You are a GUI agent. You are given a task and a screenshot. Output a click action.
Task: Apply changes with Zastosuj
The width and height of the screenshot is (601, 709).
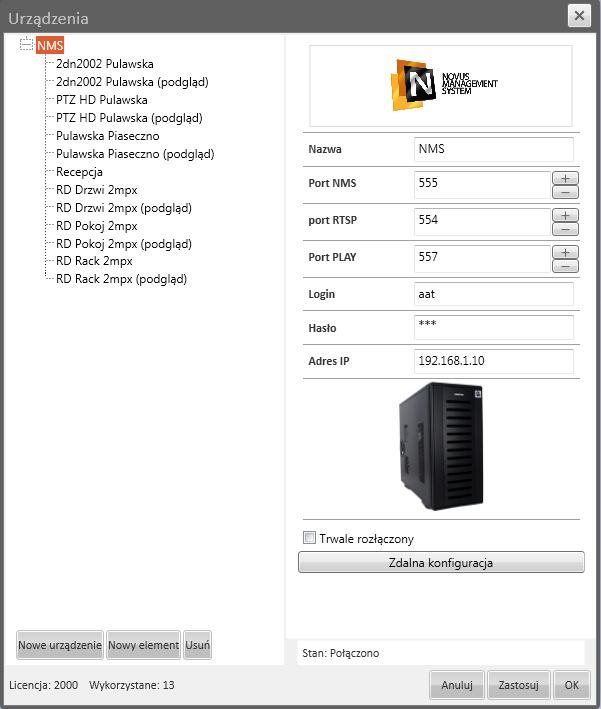(519, 685)
